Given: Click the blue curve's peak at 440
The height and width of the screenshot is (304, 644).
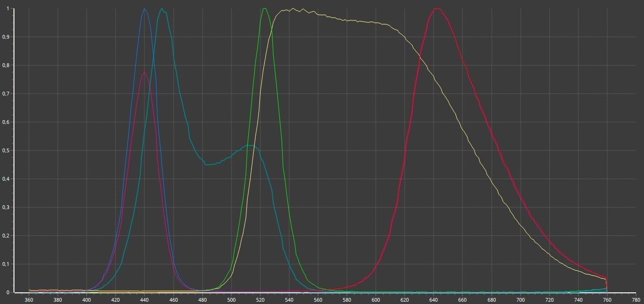Looking at the screenshot, I should click(144, 9).
